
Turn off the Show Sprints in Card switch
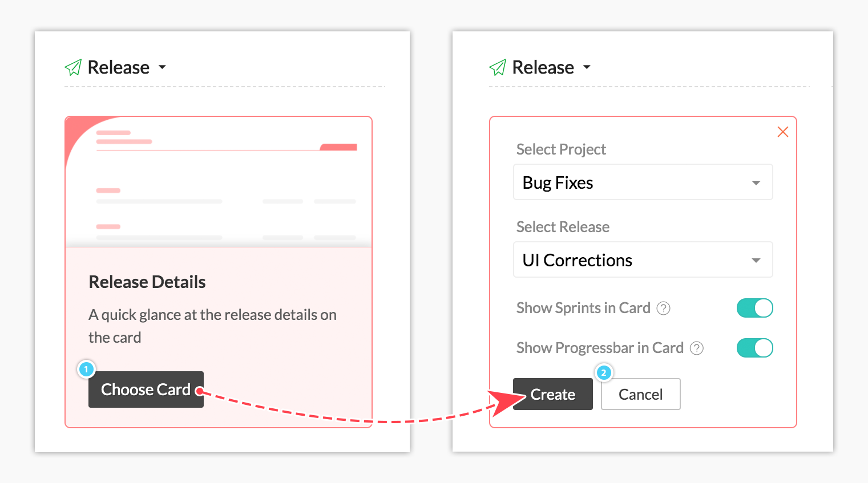coord(754,308)
